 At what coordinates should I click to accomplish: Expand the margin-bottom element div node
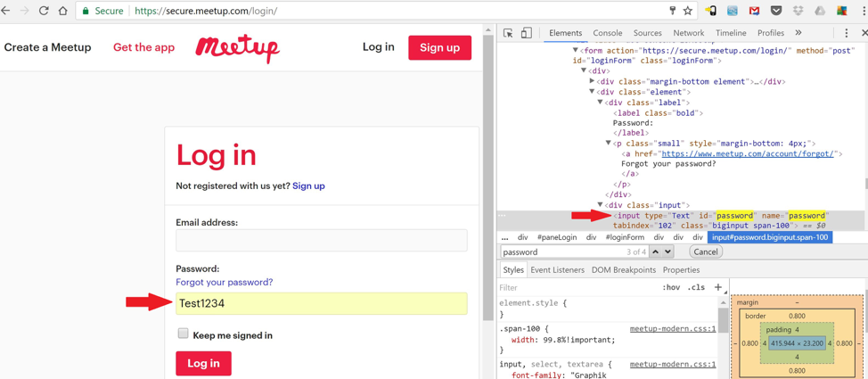pyautogui.click(x=593, y=81)
